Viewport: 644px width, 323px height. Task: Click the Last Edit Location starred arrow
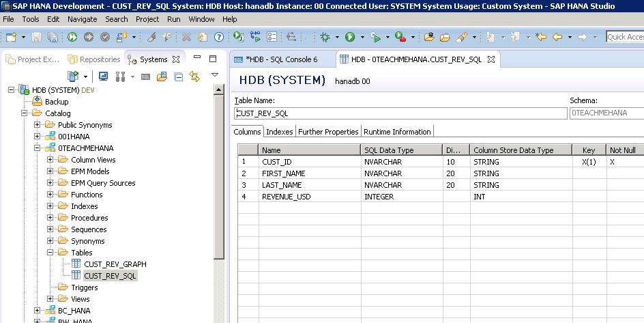tap(541, 37)
